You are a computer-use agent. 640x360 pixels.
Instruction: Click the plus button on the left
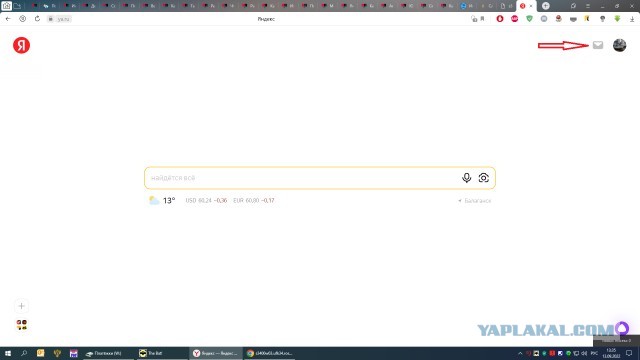(22, 306)
